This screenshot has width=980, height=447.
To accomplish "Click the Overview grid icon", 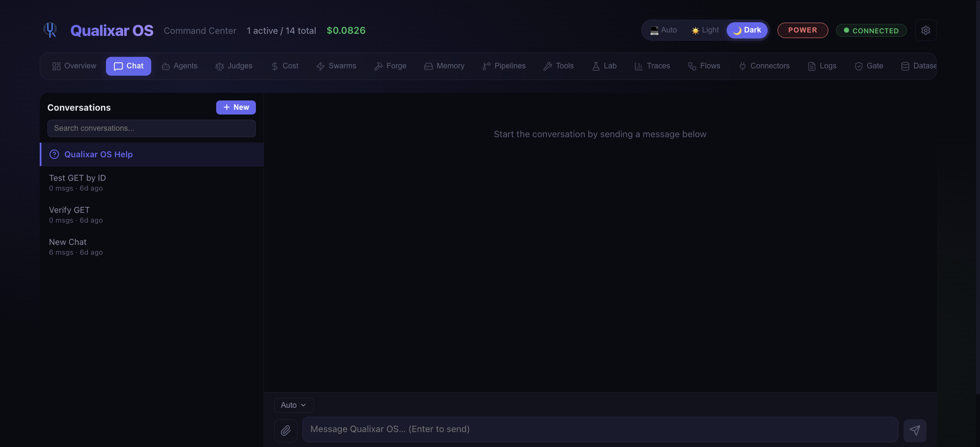I will pos(56,66).
